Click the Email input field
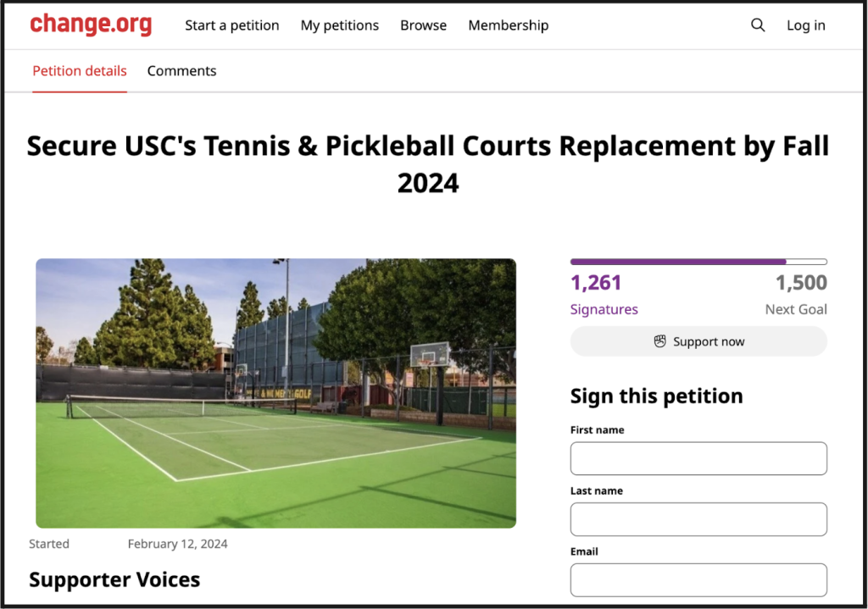This screenshot has width=868, height=609. [x=698, y=579]
